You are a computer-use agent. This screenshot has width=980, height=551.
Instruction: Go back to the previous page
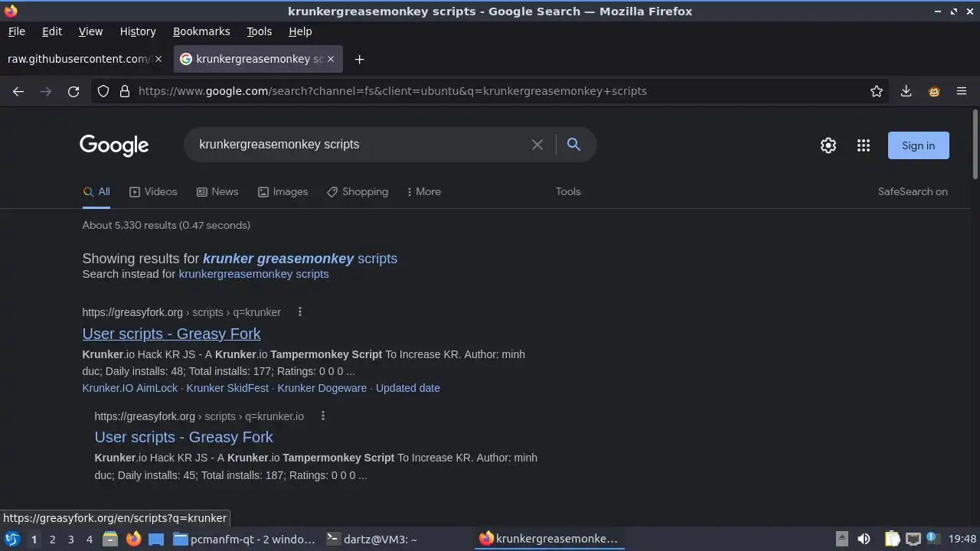(18, 91)
